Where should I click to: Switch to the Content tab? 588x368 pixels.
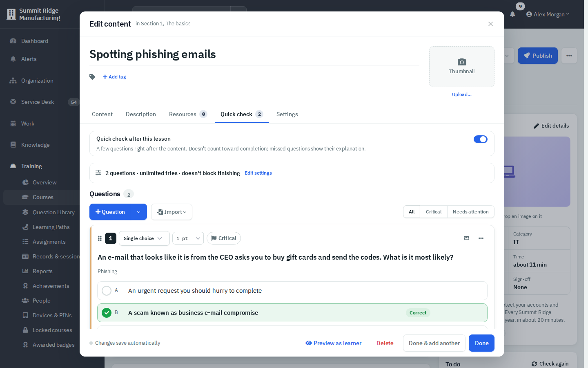102,114
